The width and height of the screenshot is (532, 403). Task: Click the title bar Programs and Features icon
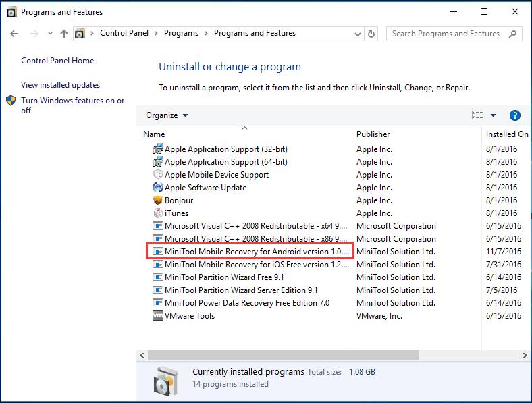(11, 12)
